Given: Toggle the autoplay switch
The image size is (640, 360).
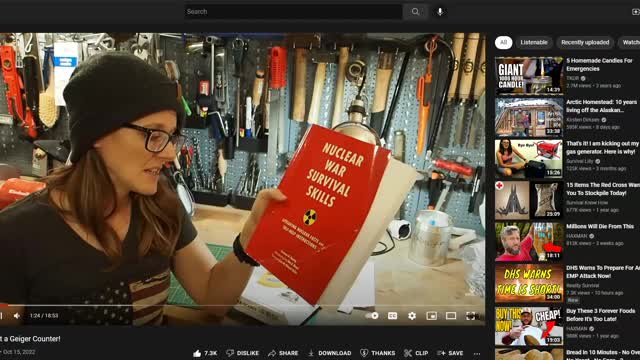Looking at the screenshot, I should point(372,316).
